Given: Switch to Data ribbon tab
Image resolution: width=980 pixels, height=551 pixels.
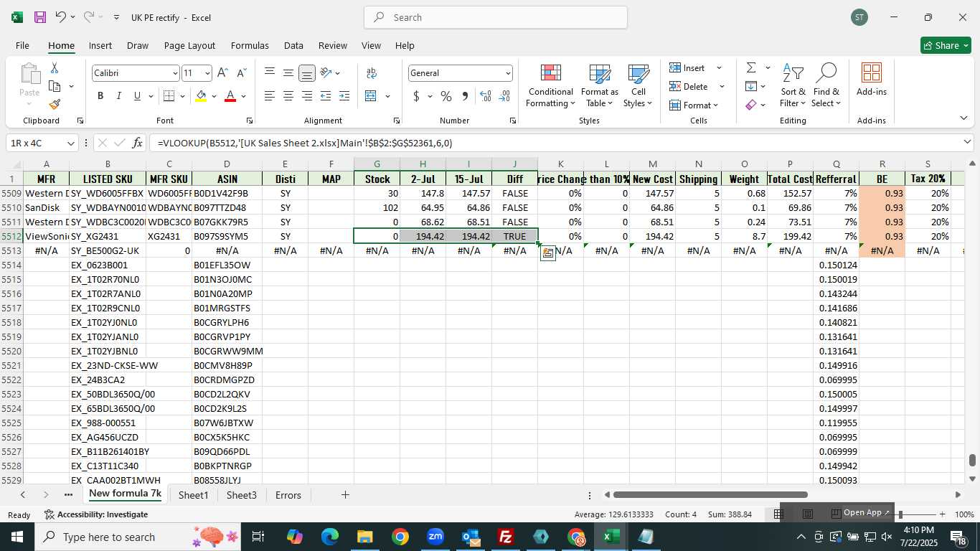Looking at the screenshot, I should coord(293,45).
